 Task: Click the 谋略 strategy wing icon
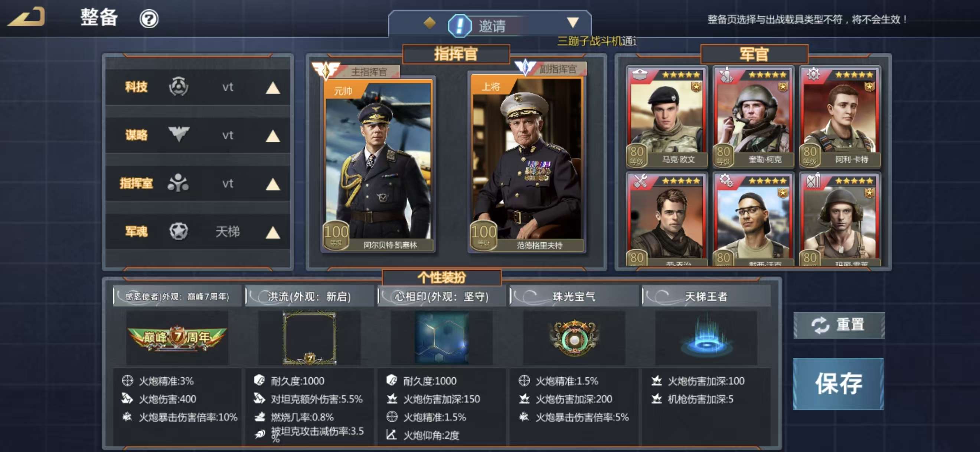tap(179, 135)
